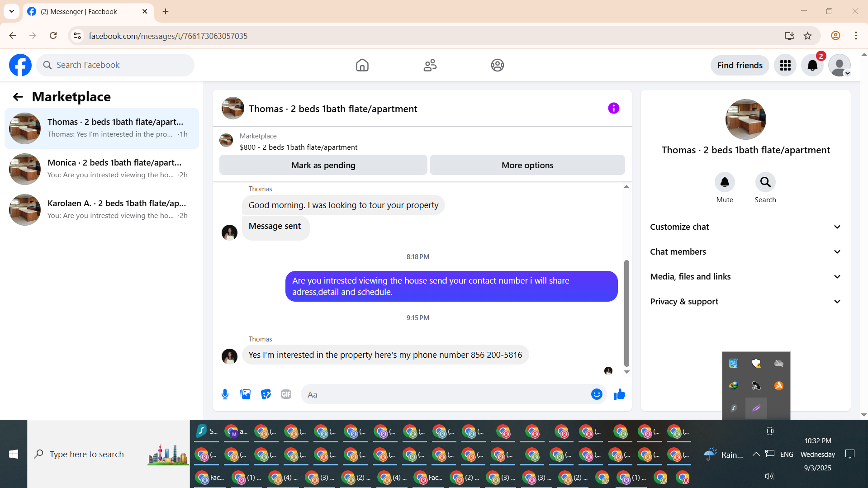Open emoji picker smiley icon
Viewport: 868px width, 488px height.
tap(597, 394)
